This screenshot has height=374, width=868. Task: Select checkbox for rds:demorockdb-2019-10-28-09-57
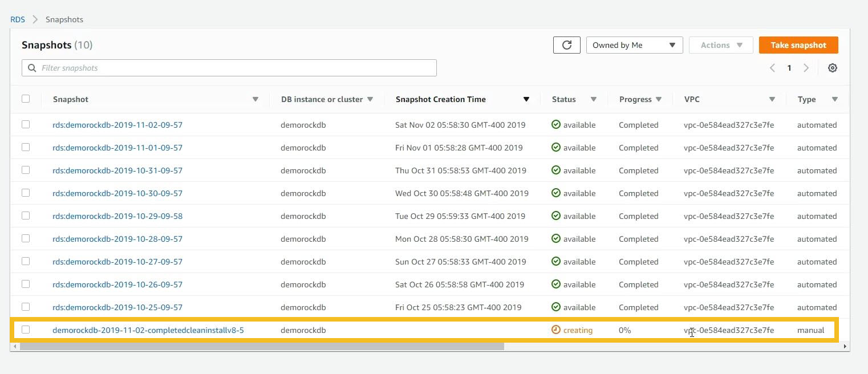26,238
